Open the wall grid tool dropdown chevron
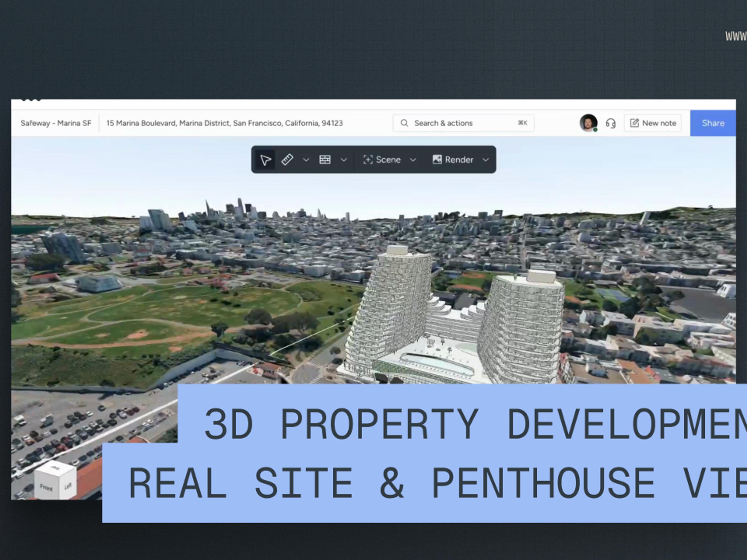Viewport: 747px width, 560px height. click(344, 160)
